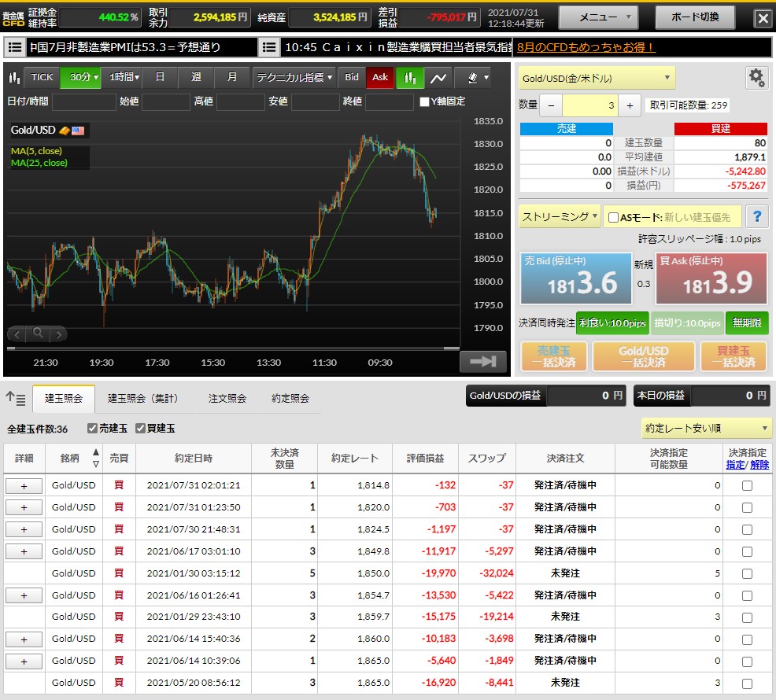Image resolution: width=776 pixels, height=700 pixels.
Task: Select the TICK timeframe
Action: coord(42,78)
